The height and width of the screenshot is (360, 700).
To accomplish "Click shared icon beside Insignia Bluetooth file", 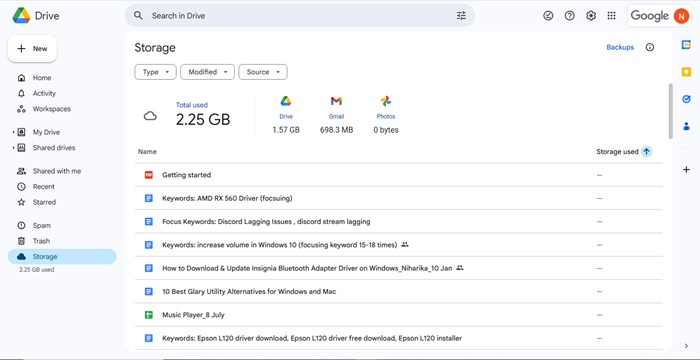I will click(x=460, y=268).
